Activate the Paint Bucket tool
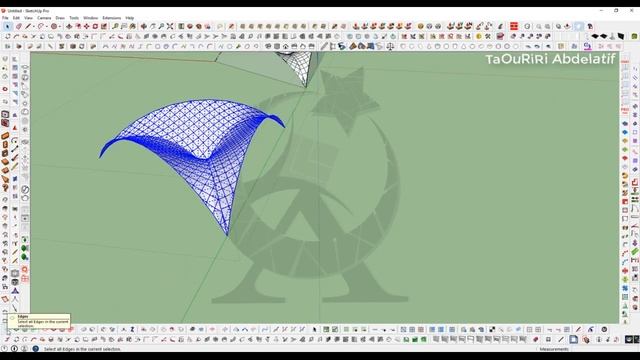 133,27
